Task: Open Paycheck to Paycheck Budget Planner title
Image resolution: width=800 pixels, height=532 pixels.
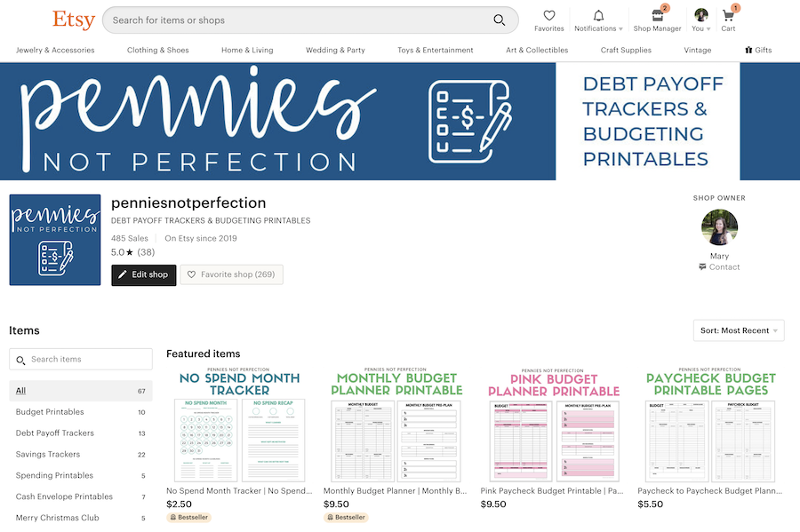Action: [709, 491]
